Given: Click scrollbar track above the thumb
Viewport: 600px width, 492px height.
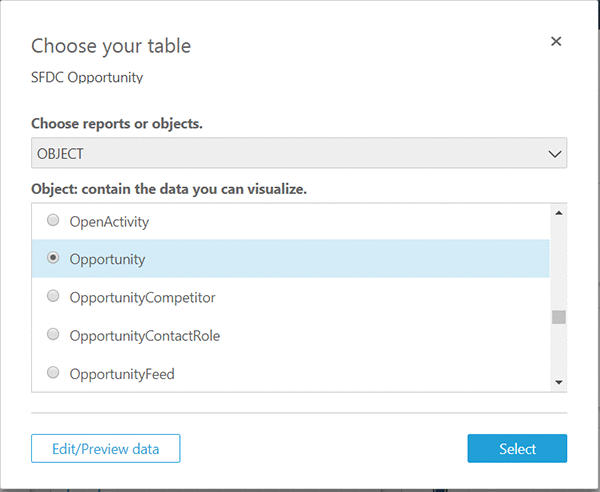Looking at the screenshot, I should [x=559, y=260].
